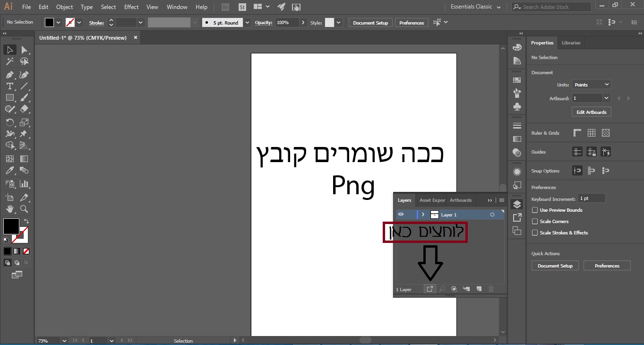This screenshot has width=644, height=345.
Task: Pick the Eyedropper tool
Action: point(9,171)
